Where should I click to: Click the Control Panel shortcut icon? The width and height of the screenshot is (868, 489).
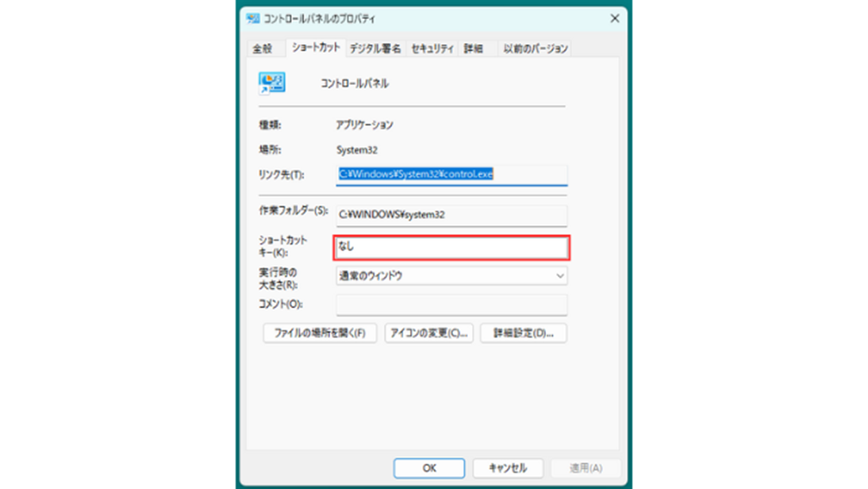pyautogui.click(x=272, y=83)
